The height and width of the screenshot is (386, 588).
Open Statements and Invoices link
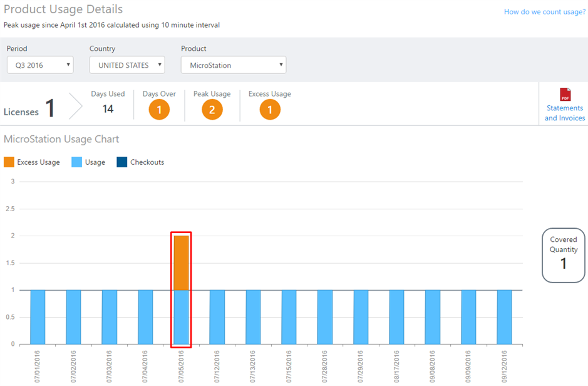click(565, 113)
